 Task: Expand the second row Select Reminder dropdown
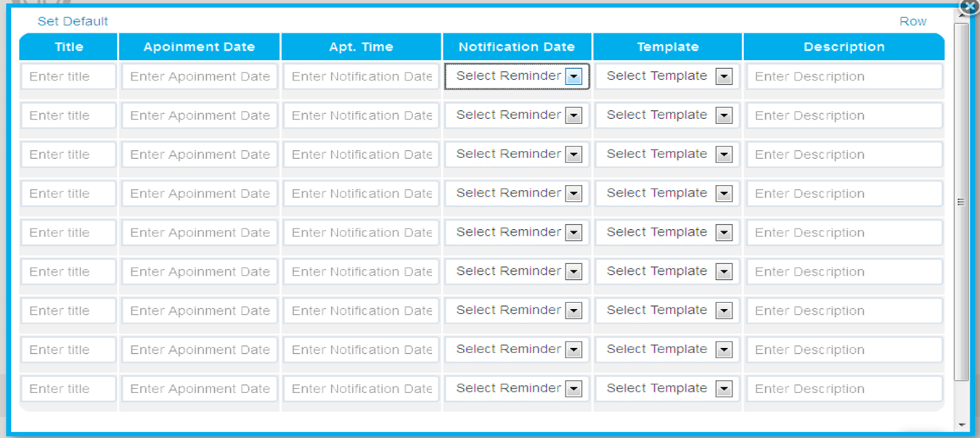point(517,115)
